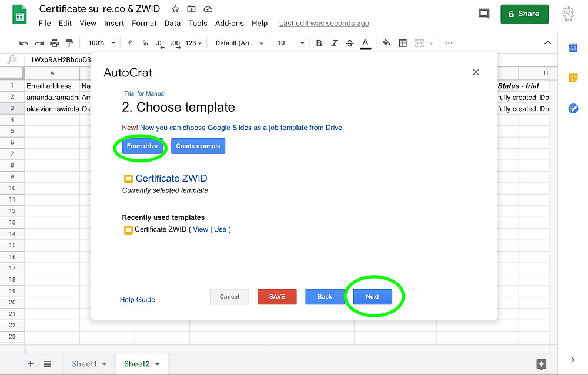Expand the side panel chevron
Viewport: 588px width, 375px height.
tap(573, 360)
